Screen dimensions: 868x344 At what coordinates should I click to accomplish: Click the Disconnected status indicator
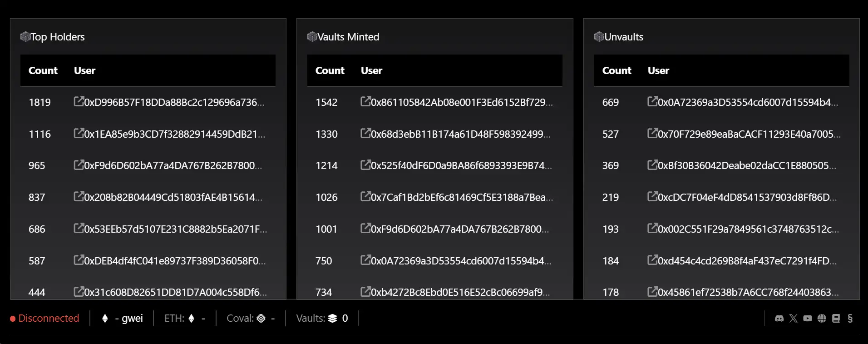[44, 319]
